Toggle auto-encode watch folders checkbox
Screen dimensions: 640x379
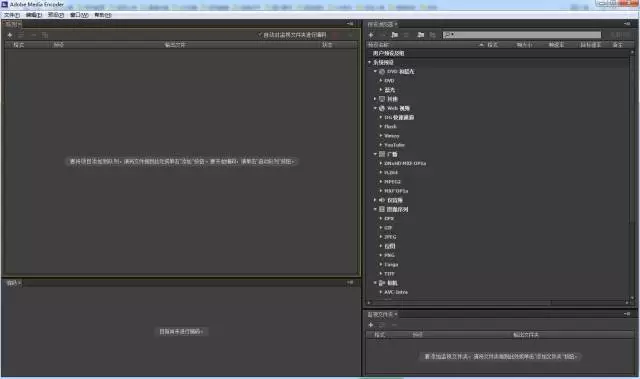[259, 35]
